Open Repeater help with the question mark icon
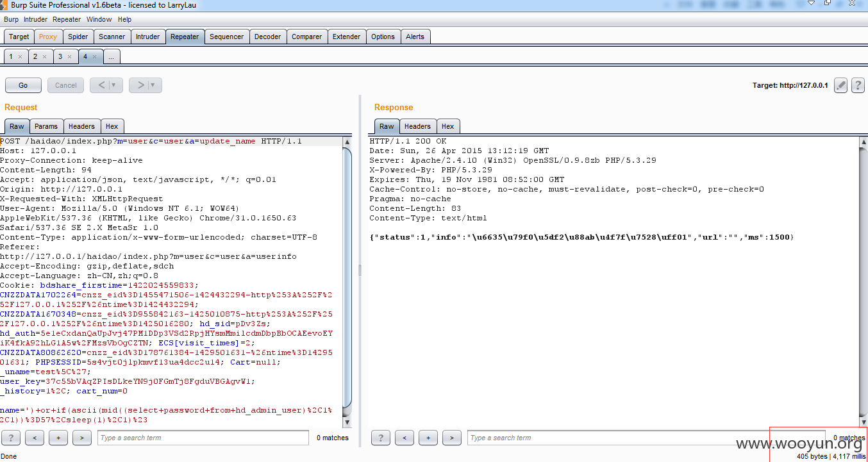 858,85
